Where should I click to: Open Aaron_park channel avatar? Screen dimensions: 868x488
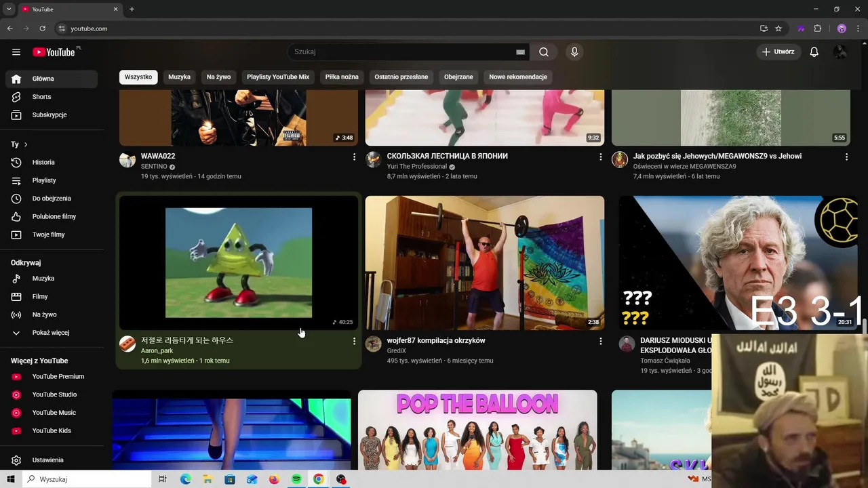127,344
